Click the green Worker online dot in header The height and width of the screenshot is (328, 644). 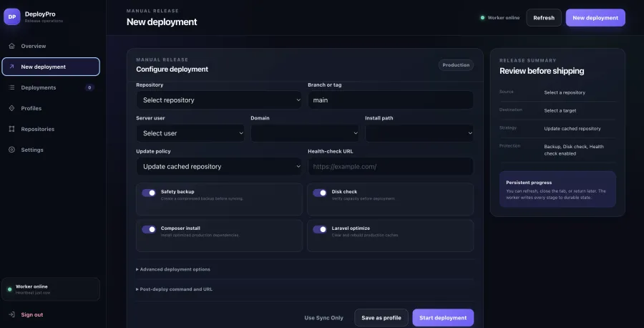(482, 18)
